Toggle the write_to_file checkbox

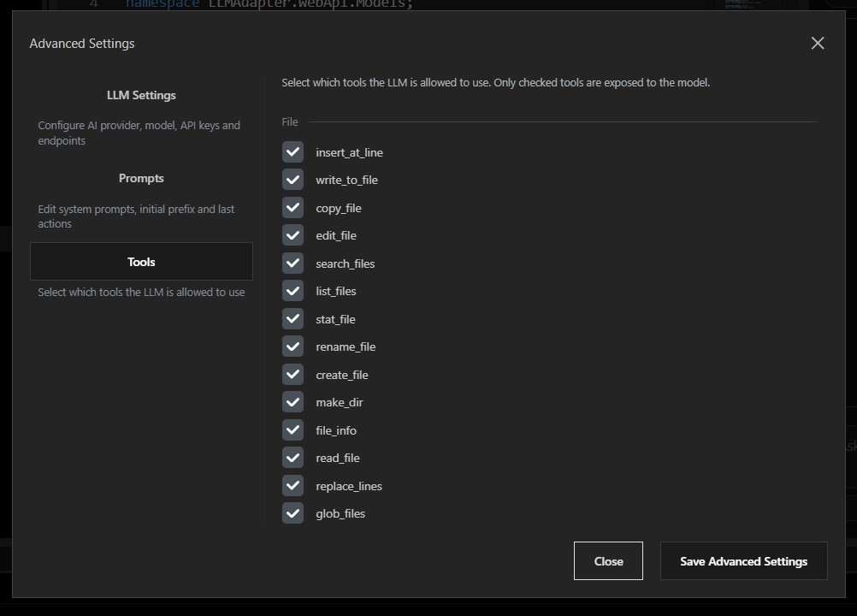(x=293, y=180)
